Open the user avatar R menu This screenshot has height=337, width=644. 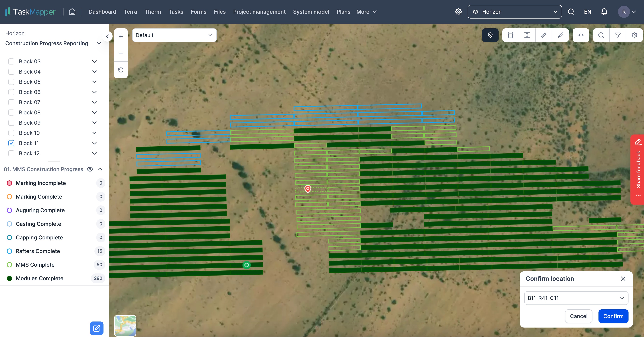[x=627, y=12]
